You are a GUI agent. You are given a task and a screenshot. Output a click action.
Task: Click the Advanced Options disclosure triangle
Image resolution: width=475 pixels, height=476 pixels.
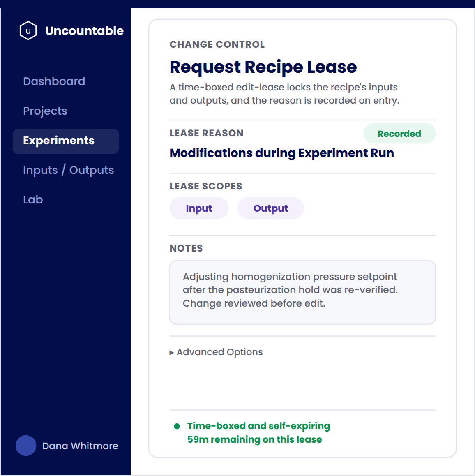pos(171,352)
